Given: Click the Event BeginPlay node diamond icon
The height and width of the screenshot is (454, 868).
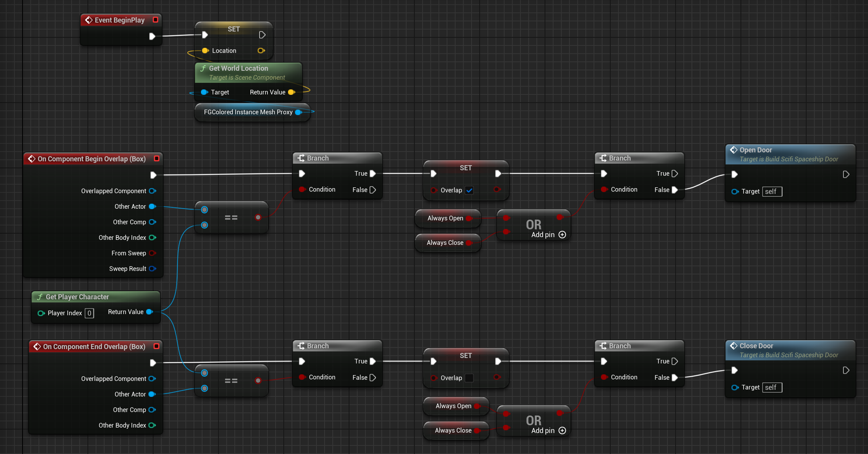Looking at the screenshot, I should (89, 20).
